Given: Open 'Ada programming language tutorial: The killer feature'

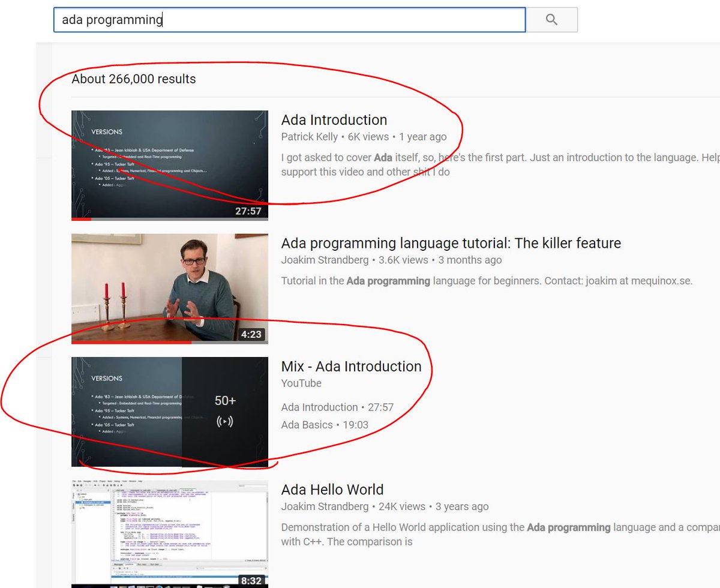Looking at the screenshot, I should coord(451,243).
